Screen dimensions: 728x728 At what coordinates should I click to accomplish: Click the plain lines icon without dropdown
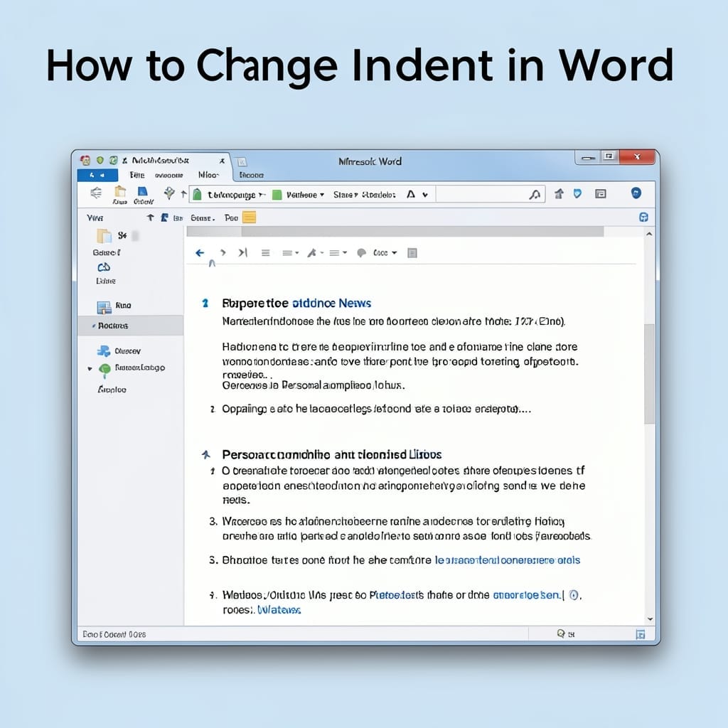click(266, 253)
